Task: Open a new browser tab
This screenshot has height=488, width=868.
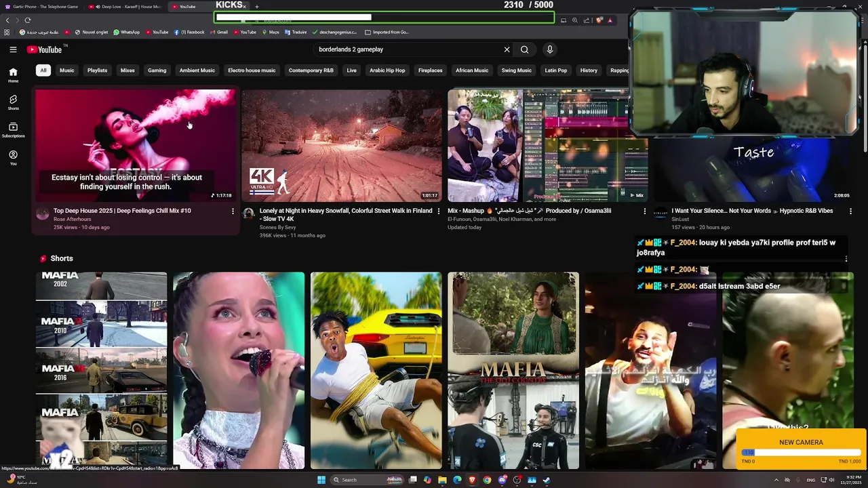Action: click(257, 7)
